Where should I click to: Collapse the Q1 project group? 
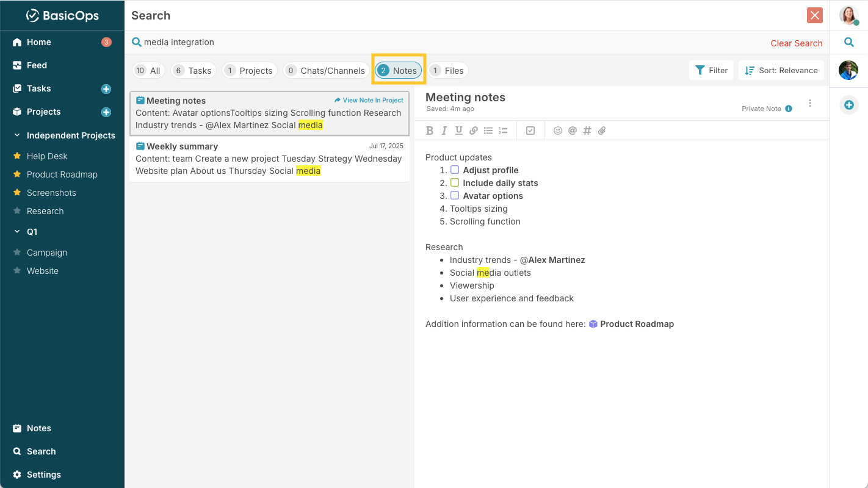click(x=17, y=232)
